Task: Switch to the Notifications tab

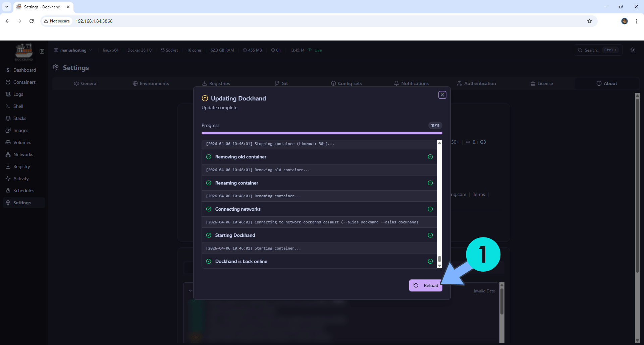Action: coord(415,83)
